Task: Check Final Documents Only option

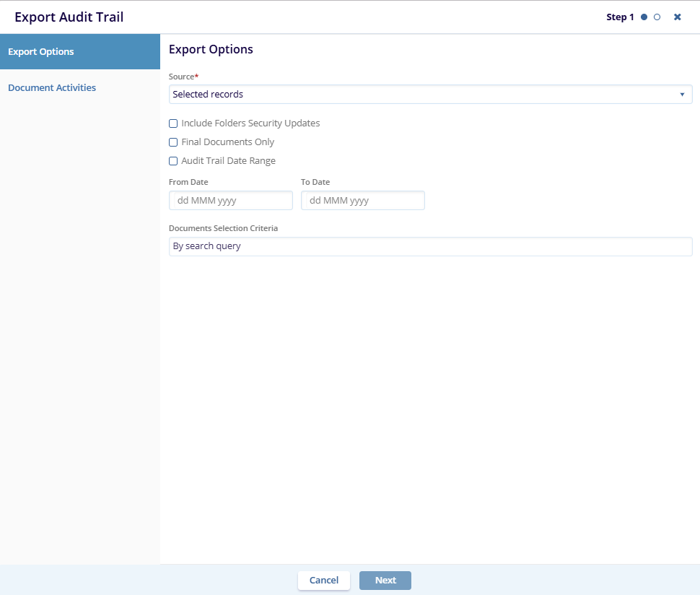Action: click(173, 142)
